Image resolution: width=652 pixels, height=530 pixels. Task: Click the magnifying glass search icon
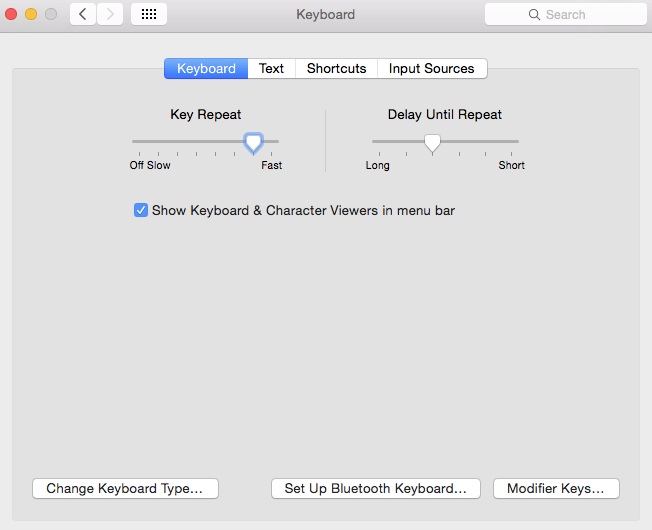click(536, 15)
